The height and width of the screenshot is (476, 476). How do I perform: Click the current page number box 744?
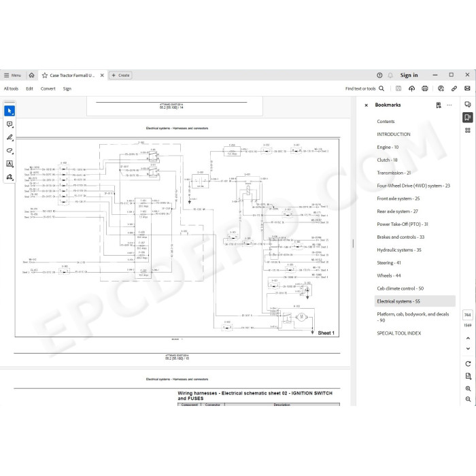click(x=468, y=315)
